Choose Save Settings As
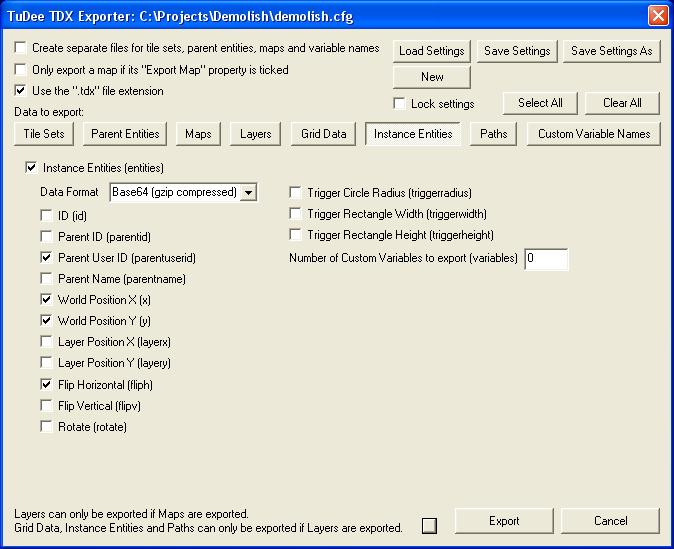674x549 pixels. (x=612, y=51)
